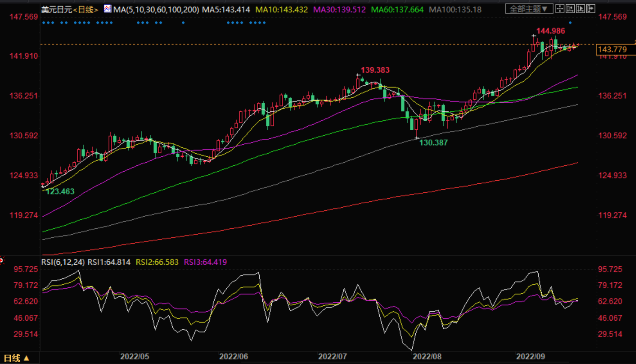Click the MA(5,10,30,60,100,200) indicator label
Screen dimensions: 636x364
[x=156, y=9]
